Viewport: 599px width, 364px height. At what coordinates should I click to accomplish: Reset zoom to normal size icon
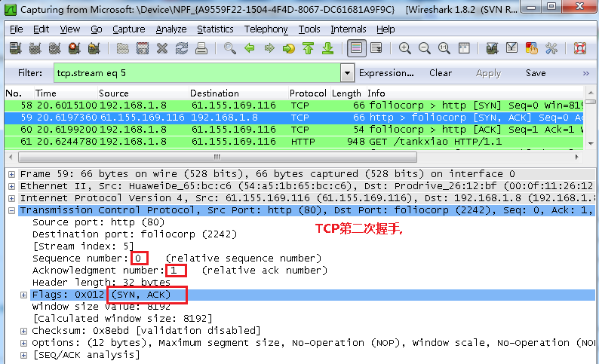[444, 48]
